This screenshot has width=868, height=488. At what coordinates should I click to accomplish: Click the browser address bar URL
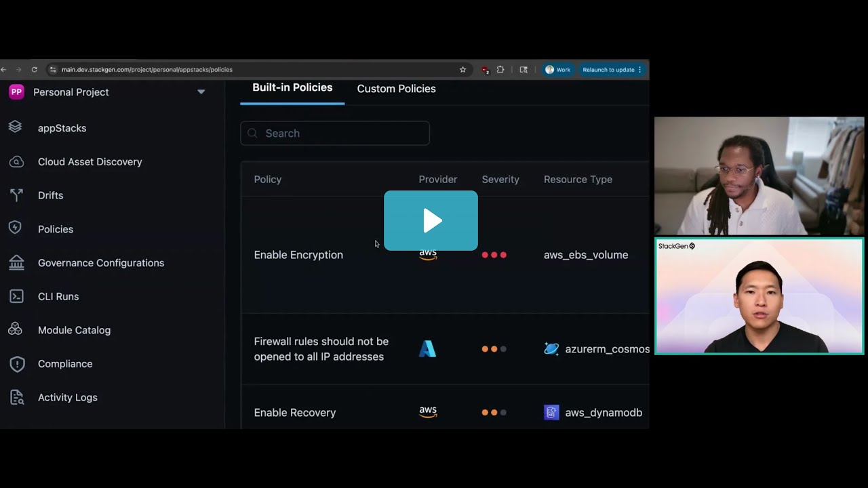(146, 69)
